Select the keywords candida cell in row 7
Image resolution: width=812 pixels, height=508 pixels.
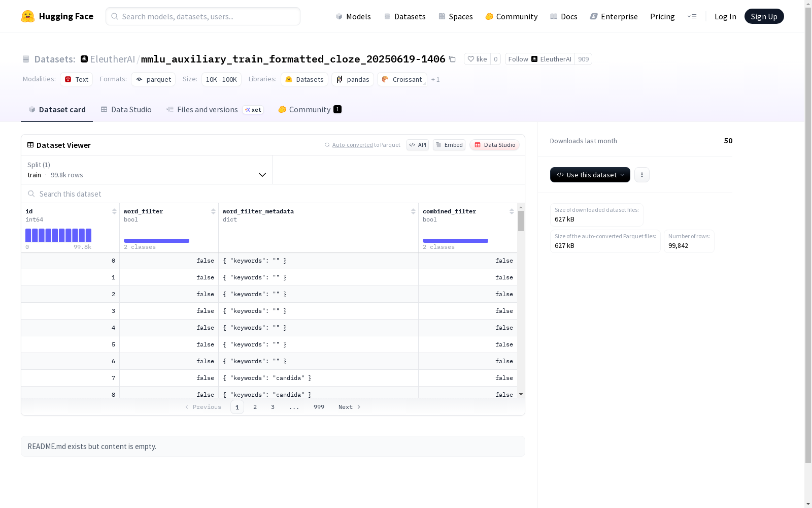[x=318, y=378]
